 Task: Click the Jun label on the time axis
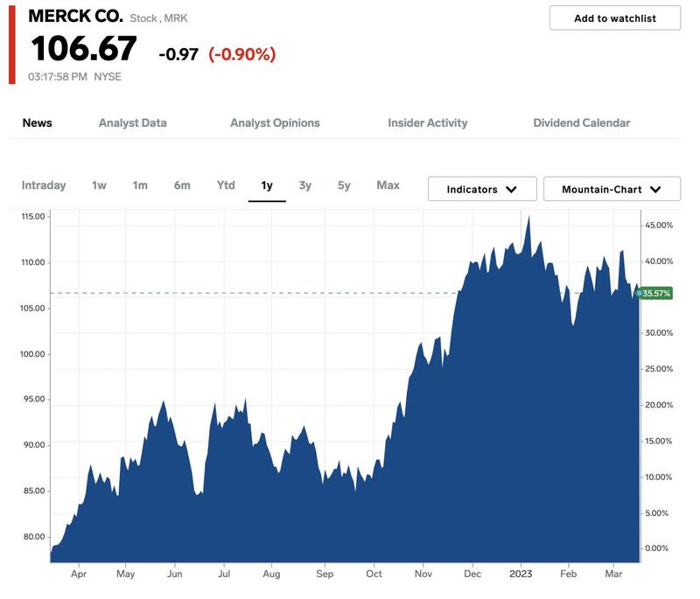coord(174,574)
